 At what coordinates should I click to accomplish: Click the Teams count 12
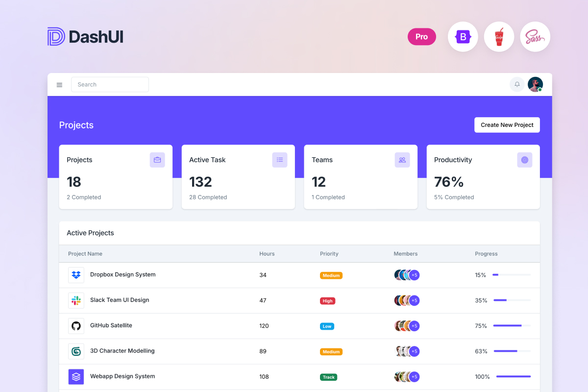[x=319, y=182]
